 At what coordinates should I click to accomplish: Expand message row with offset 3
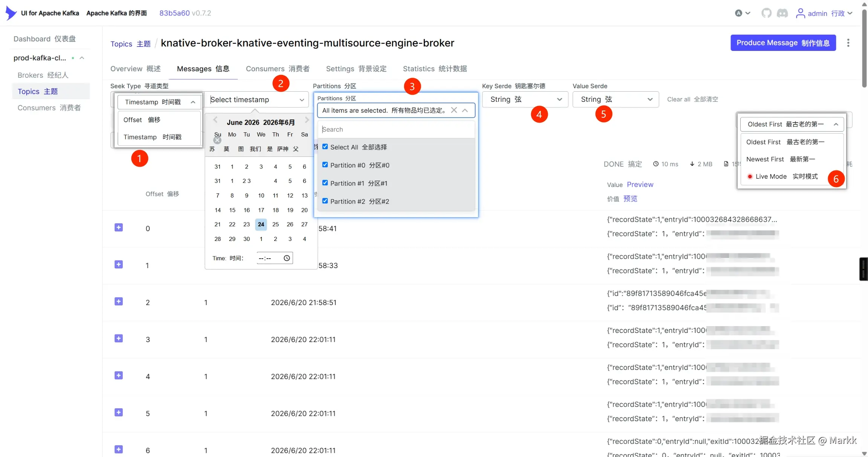click(x=119, y=338)
